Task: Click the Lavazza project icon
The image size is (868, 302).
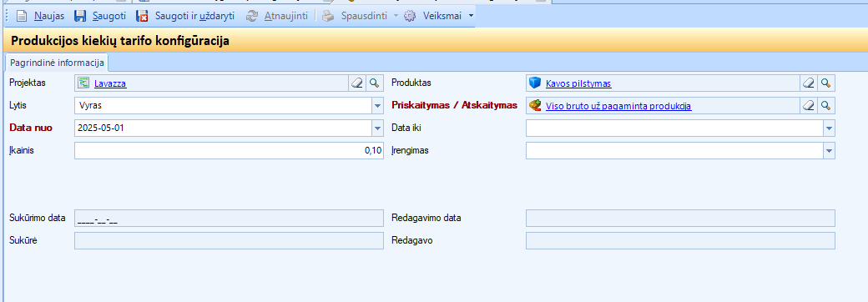Action: tap(84, 83)
